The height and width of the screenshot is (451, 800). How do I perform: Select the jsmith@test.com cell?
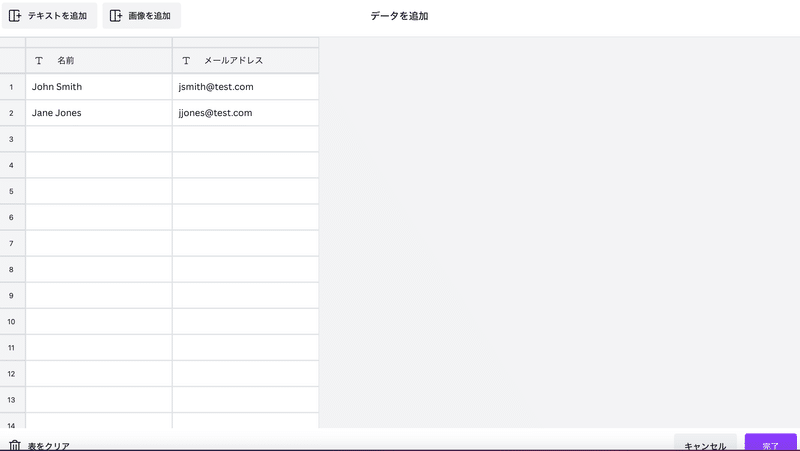(x=246, y=87)
